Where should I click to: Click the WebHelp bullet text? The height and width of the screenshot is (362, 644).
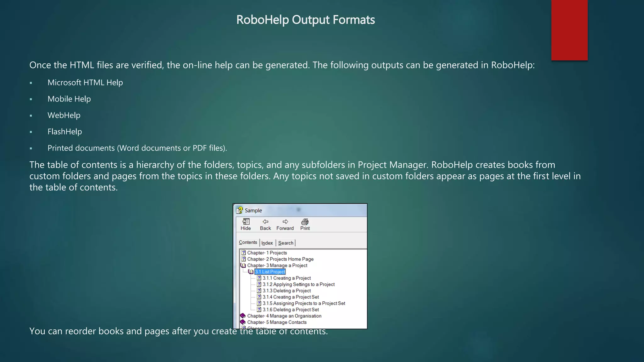click(64, 115)
